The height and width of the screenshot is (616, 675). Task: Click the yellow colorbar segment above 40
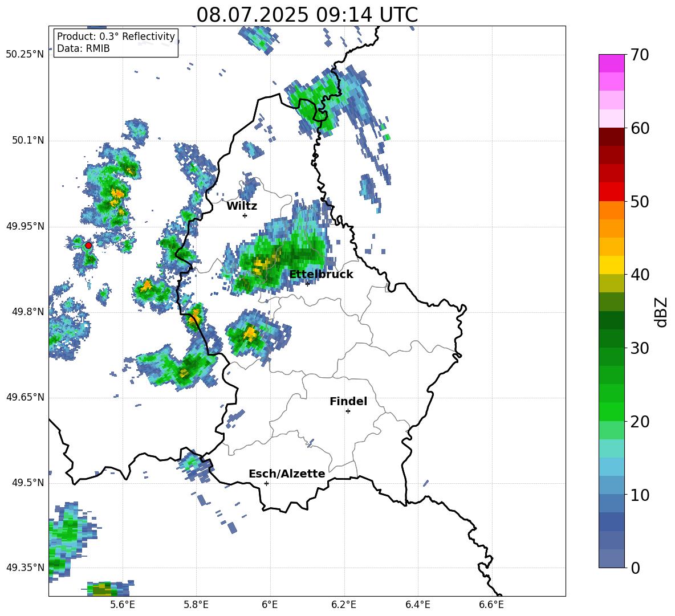click(611, 265)
